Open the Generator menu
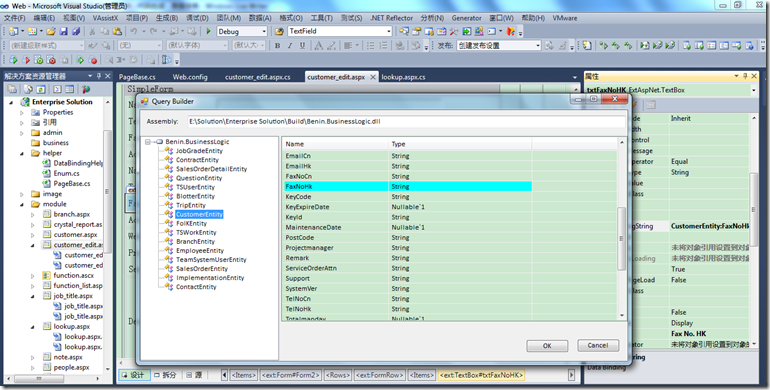 coord(467,18)
